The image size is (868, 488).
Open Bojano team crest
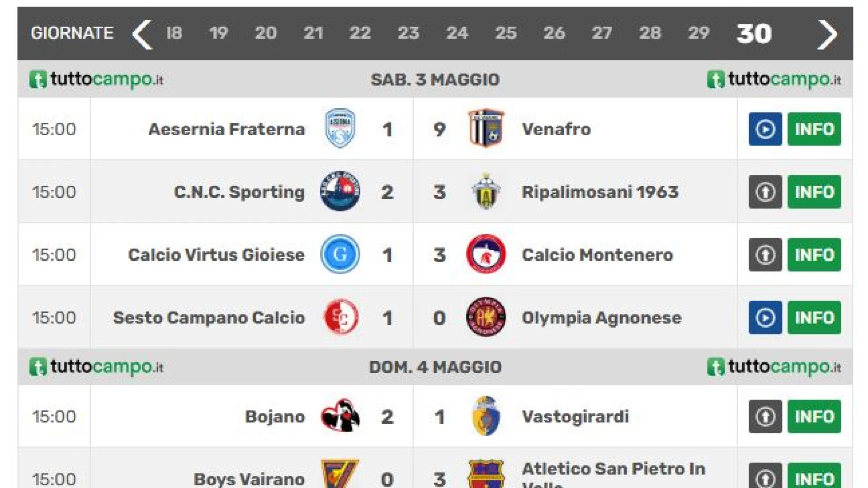[x=340, y=416]
